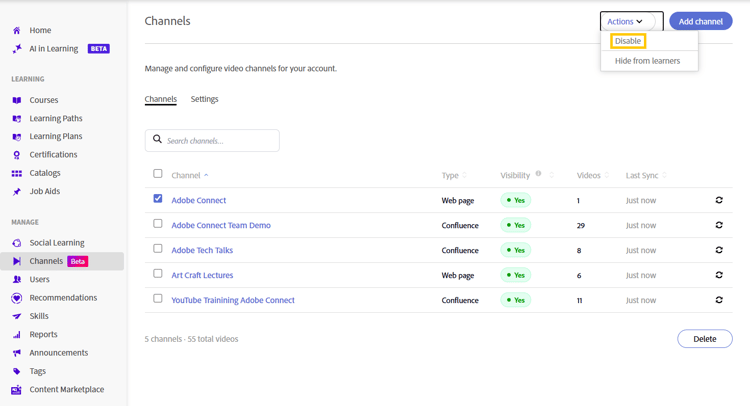Click the Reports bar chart icon

point(17,335)
